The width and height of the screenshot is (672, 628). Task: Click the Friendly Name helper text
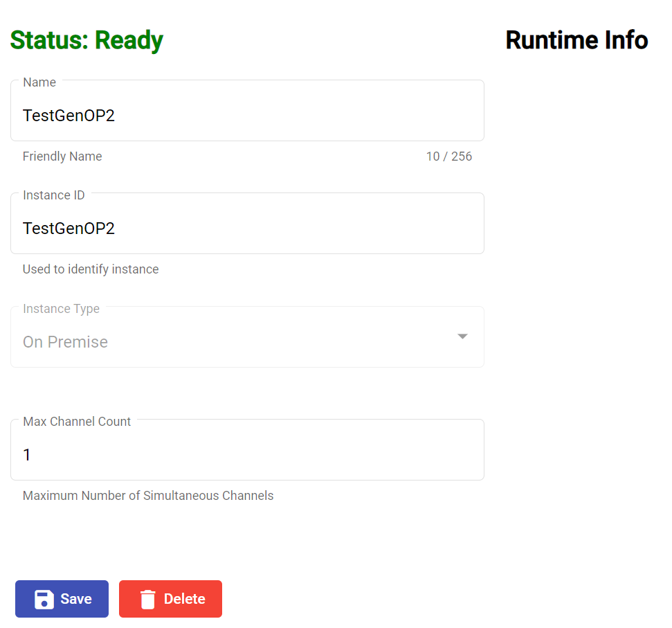click(62, 156)
